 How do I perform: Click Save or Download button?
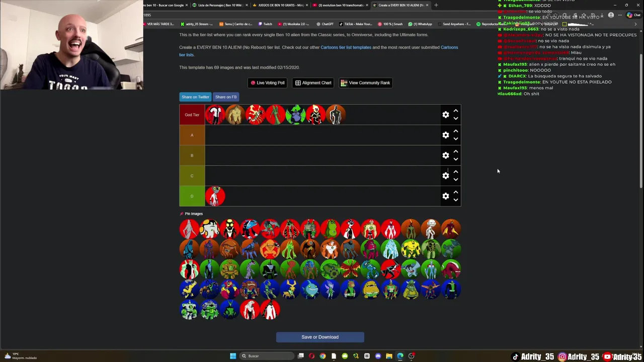point(320,337)
